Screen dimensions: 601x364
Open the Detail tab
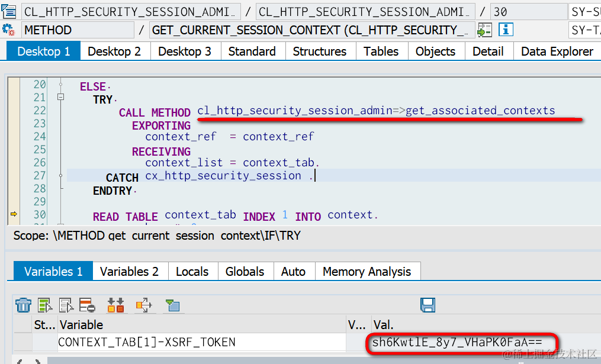(488, 51)
